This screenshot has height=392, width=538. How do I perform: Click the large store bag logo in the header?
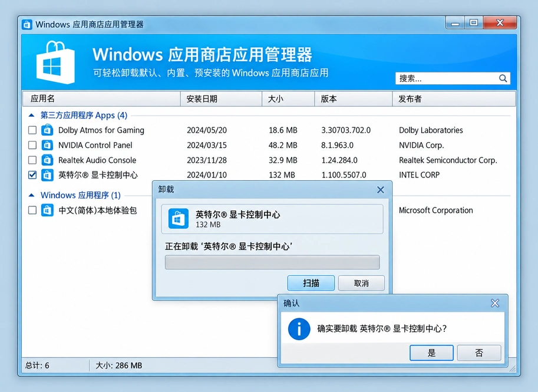coord(55,62)
